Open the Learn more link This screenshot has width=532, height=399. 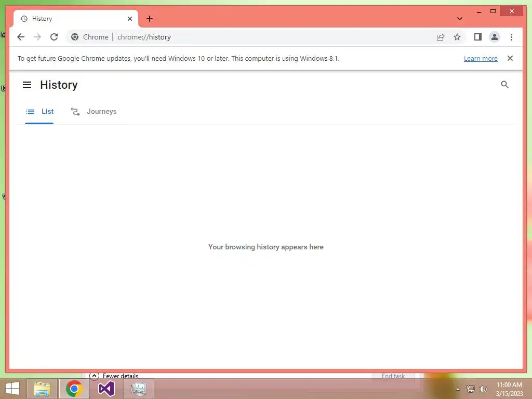coord(481,58)
